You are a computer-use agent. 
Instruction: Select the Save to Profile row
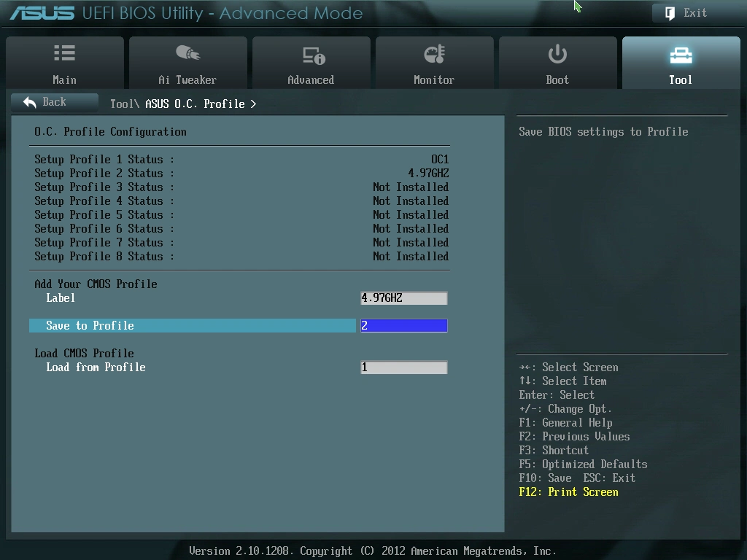(193, 326)
